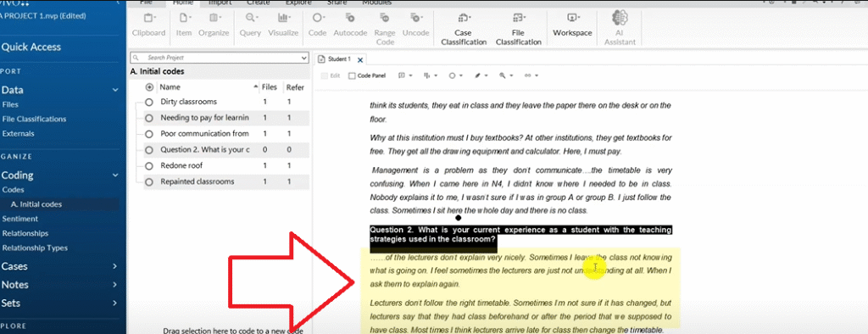Click the search magnifier in Search Project
Image resolution: width=868 pixels, height=334 pixels.
tap(136, 58)
